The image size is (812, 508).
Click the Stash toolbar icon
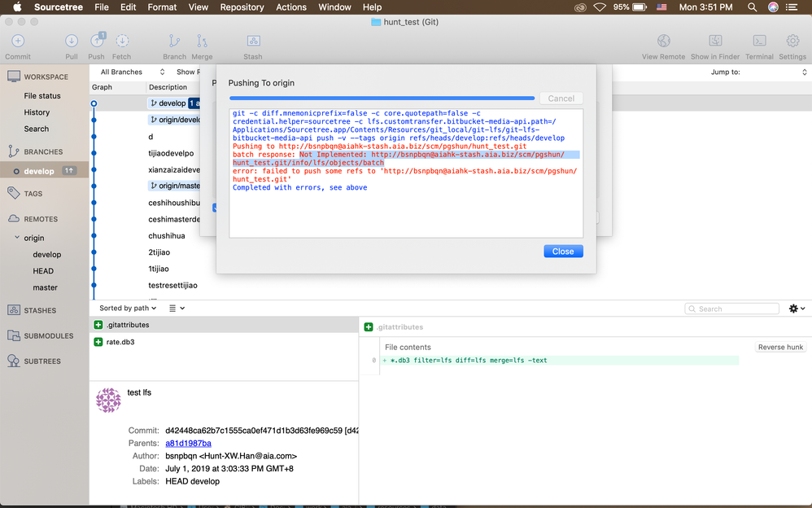tap(253, 41)
